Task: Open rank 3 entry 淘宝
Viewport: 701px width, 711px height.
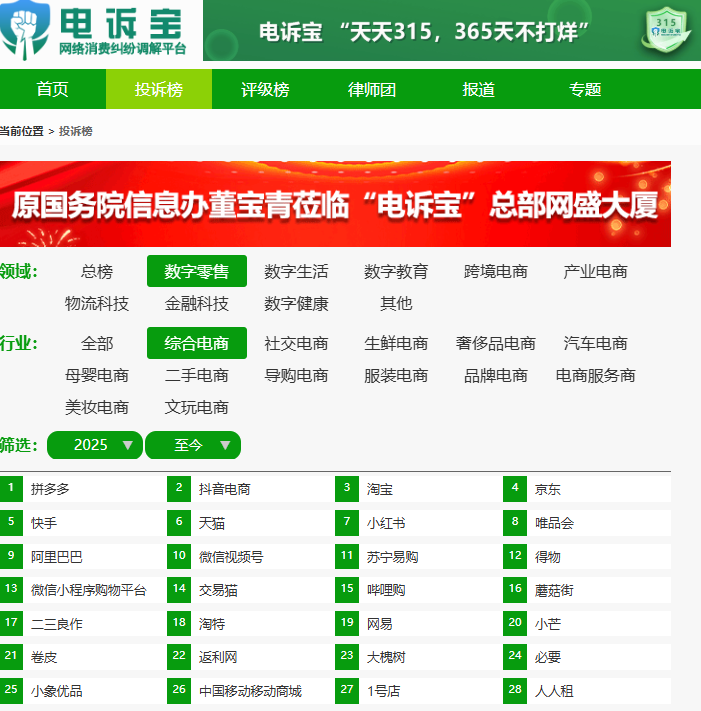Action: pyautogui.click(x=380, y=489)
